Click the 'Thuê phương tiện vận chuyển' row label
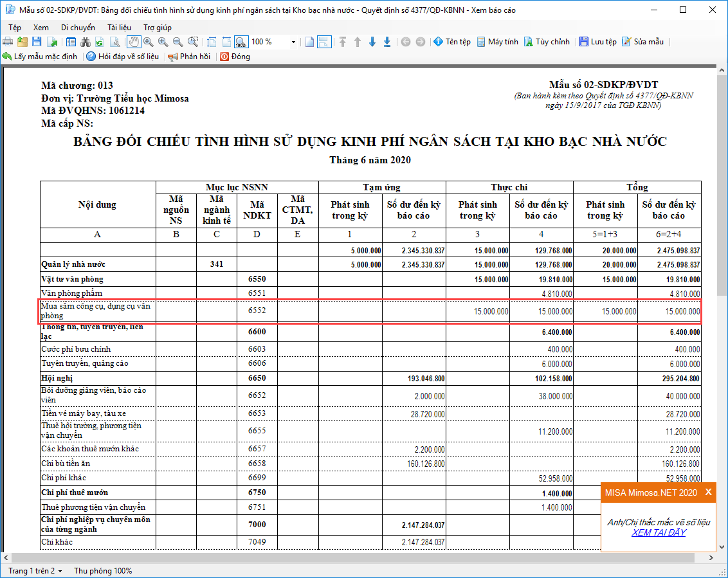The width and height of the screenshot is (728, 578). tap(93, 507)
